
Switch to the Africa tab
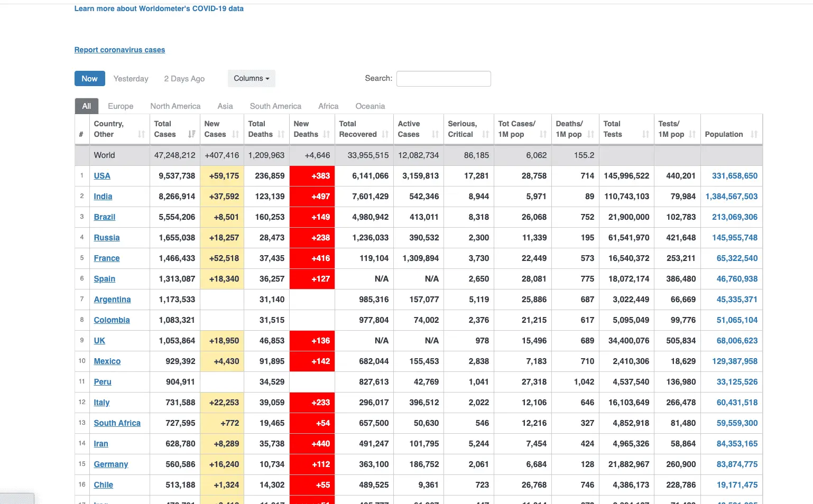pyautogui.click(x=328, y=106)
